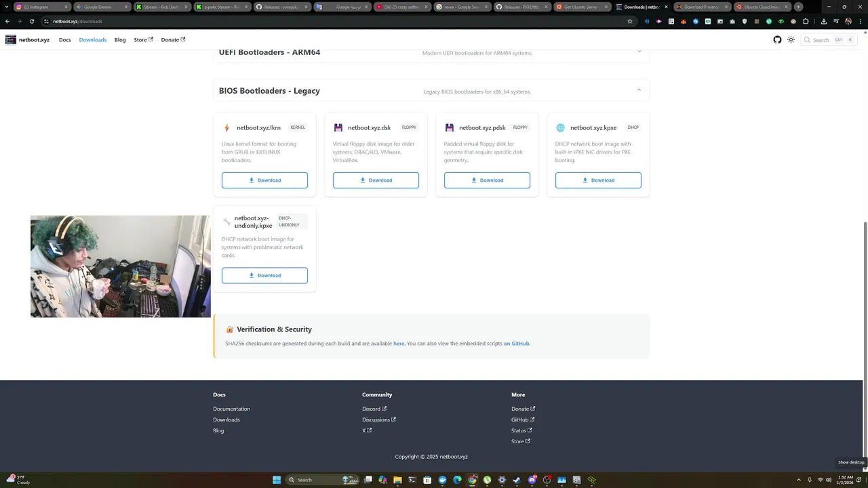Open footer X link
This screenshot has width=868, height=488.
tap(367, 430)
